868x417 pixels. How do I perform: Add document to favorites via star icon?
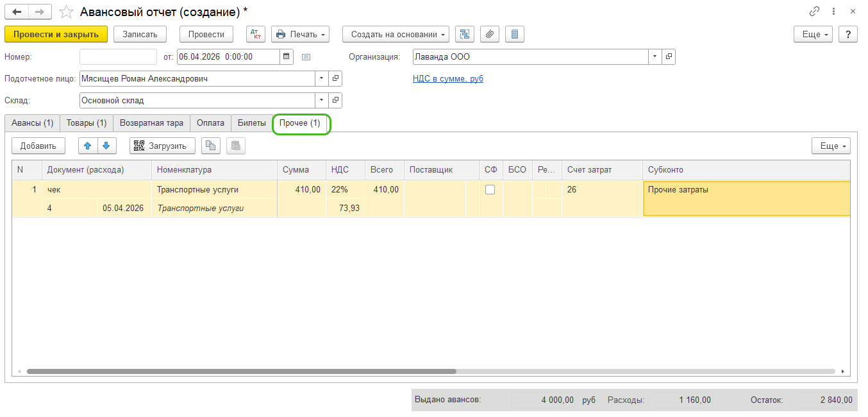[x=65, y=12]
